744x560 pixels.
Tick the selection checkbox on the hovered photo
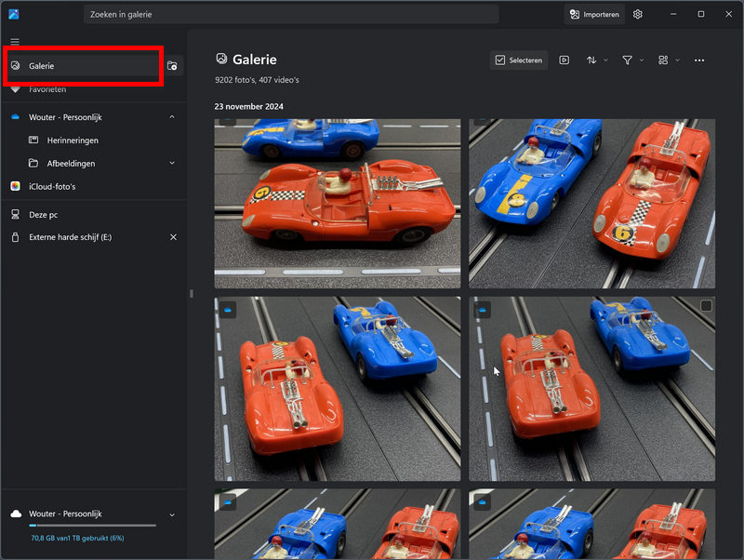tap(706, 307)
